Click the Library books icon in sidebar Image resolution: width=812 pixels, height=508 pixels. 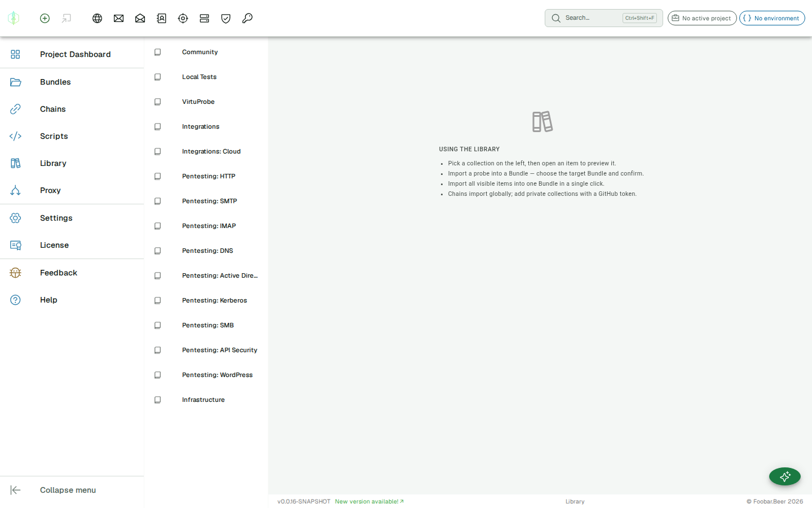15,163
